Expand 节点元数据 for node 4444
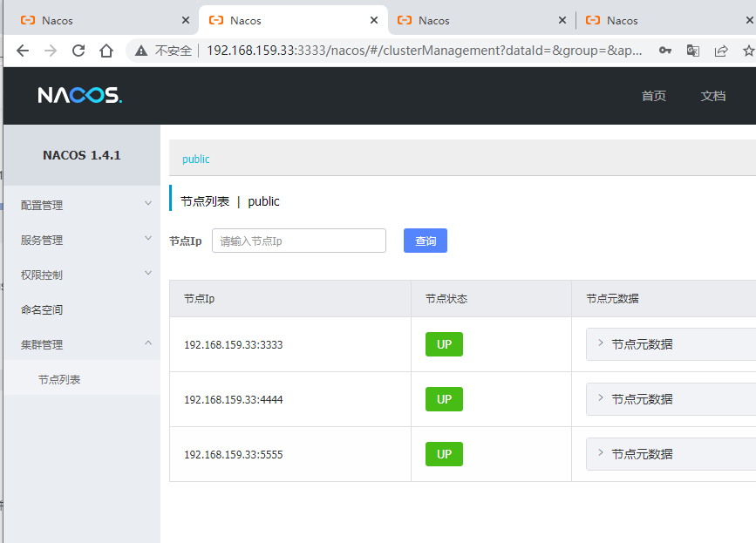 (671, 399)
